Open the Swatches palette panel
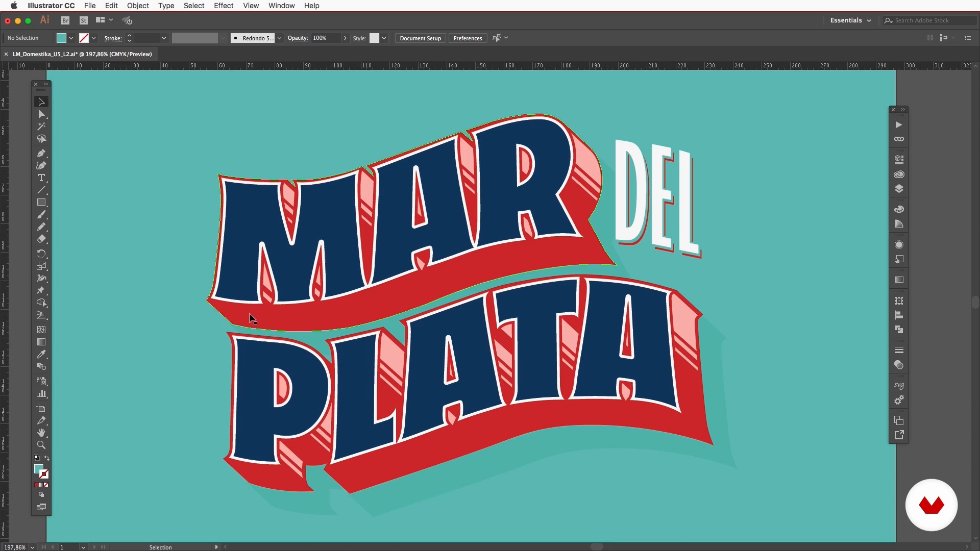This screenshot has height=551, width=980. (x=899, y=209)
